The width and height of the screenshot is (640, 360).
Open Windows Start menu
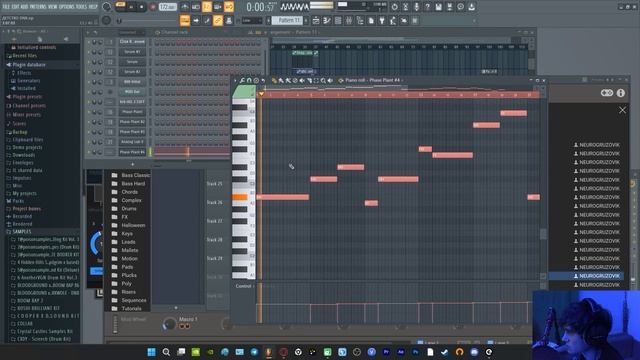151,352
